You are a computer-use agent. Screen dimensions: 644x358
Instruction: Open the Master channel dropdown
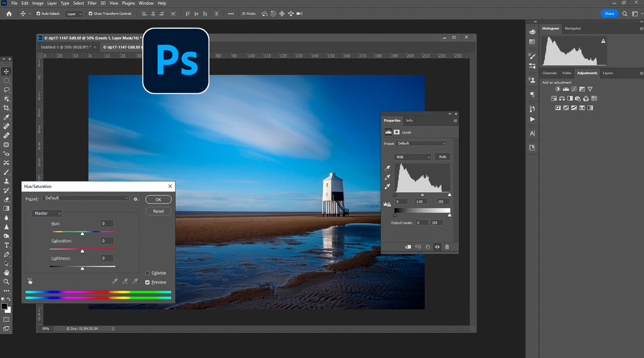click(x=48, y=213)
